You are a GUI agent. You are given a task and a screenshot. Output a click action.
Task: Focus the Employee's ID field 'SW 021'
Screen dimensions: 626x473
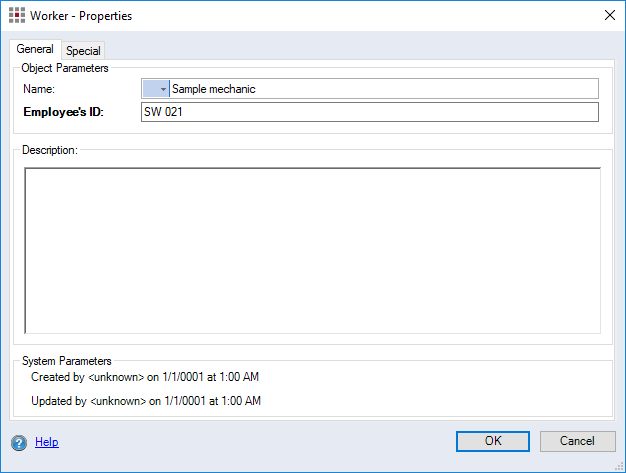(x=370, y=112)
